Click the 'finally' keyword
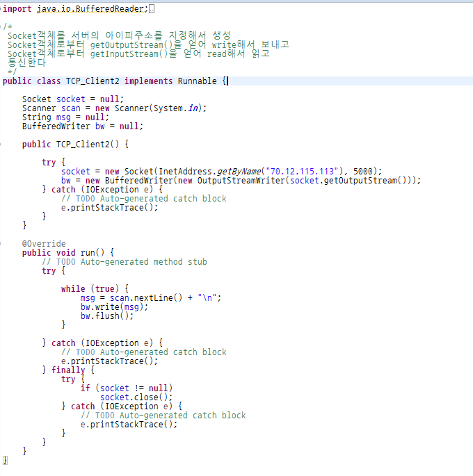473x476 pixels. [68, 370]
